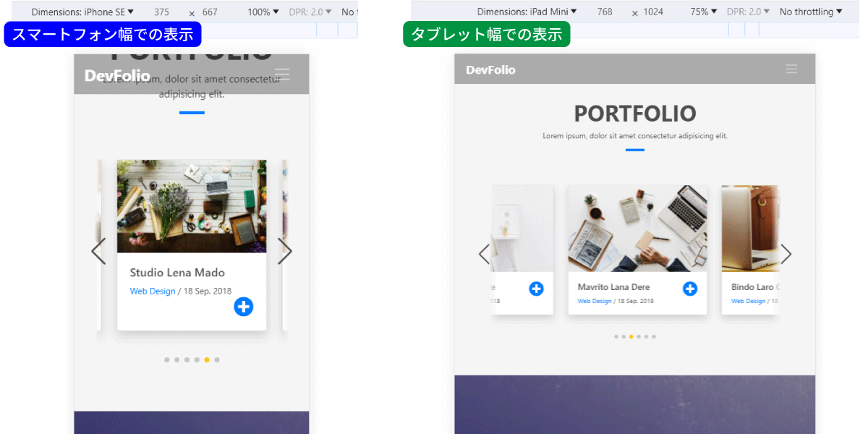Click the next-slide arrow in the smartphone carousel
Viewport: 868px width, 434px height.
pos(285,251)
